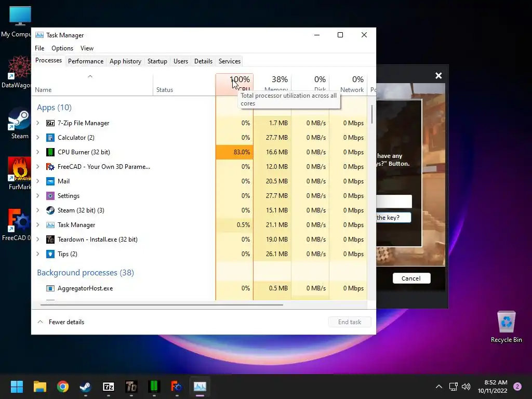532x399 pixels.
Task: Open the notification center badge
Action: (x=517, y=387)
